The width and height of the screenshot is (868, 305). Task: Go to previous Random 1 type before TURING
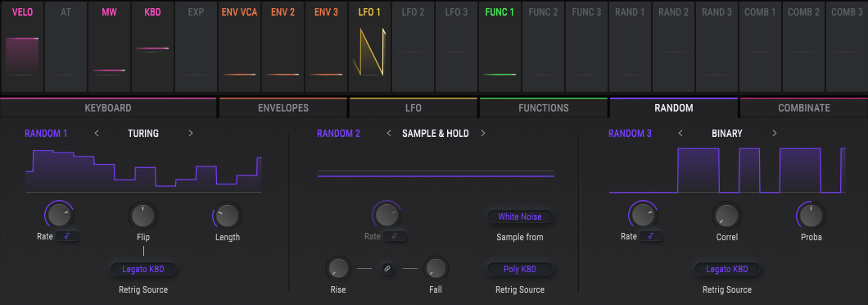[97, 133]
